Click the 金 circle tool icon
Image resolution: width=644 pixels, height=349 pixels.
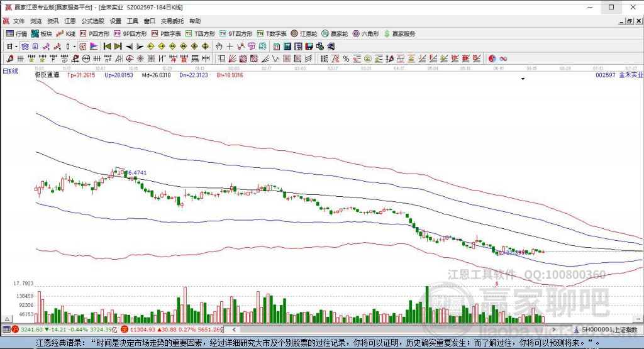point(367,58)
